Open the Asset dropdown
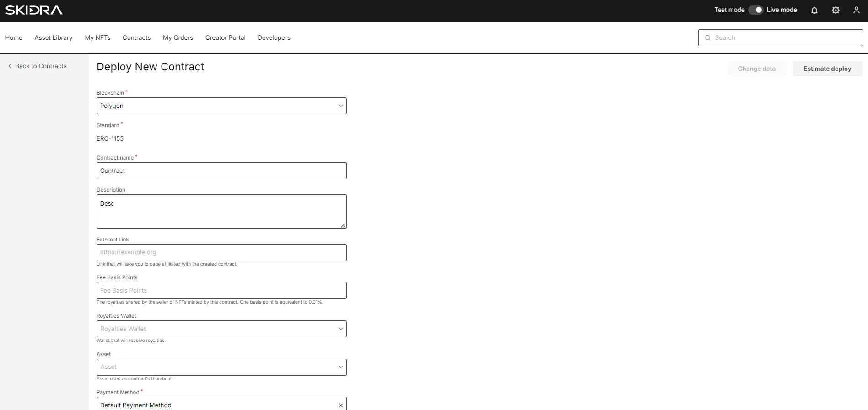 221,367
